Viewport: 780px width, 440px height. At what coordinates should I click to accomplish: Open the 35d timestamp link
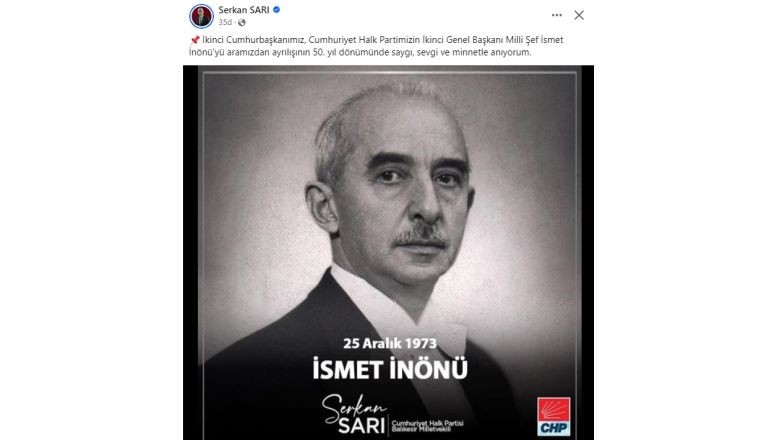pyautogui.click(x=225, y=22)
